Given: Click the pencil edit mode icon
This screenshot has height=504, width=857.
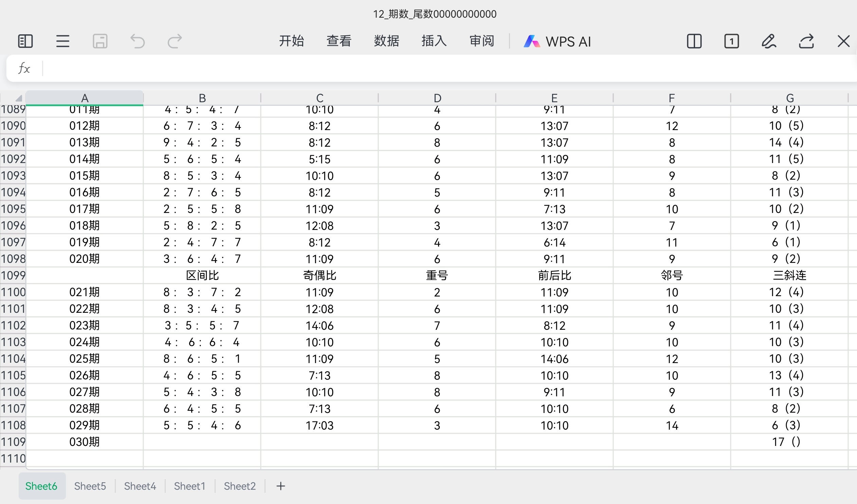Looking at the screenshot, I should 769,41.
